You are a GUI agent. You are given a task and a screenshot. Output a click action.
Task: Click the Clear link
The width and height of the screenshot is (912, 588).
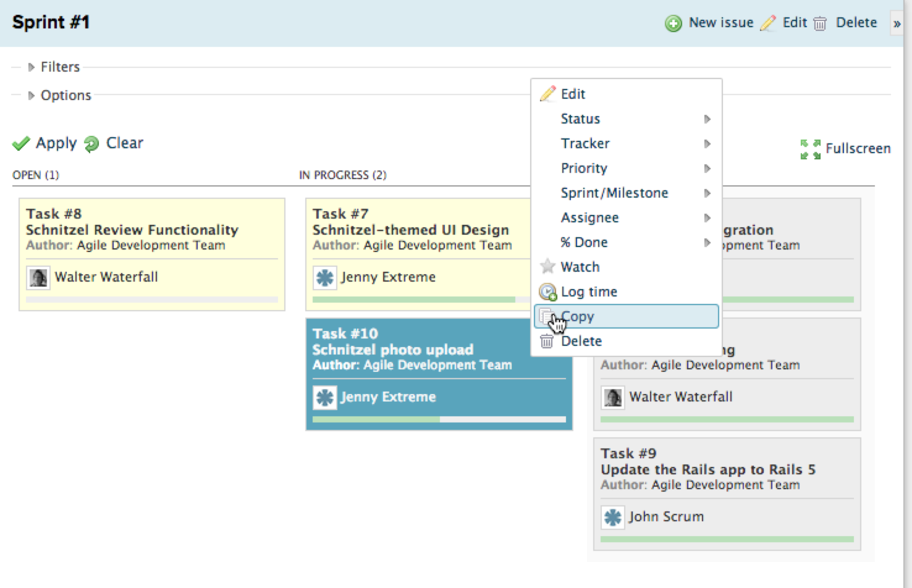pyautogui.click(x=125, y=143)
